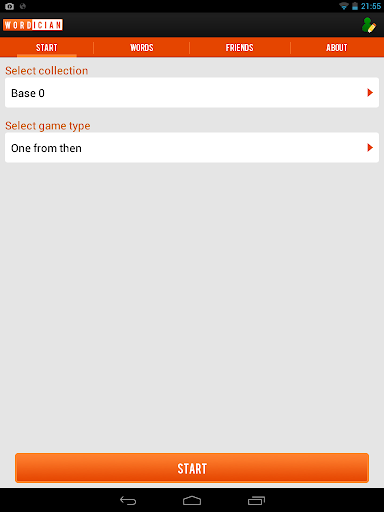The image size is (384, 512).
Task: Tap the 21:55 clock in status bar
Action: pos(371,6)
